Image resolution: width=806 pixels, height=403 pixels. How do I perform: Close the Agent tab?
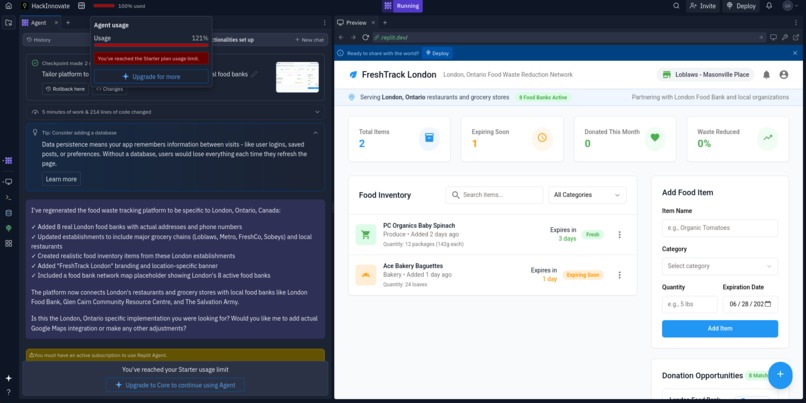(x=56, y=23)
